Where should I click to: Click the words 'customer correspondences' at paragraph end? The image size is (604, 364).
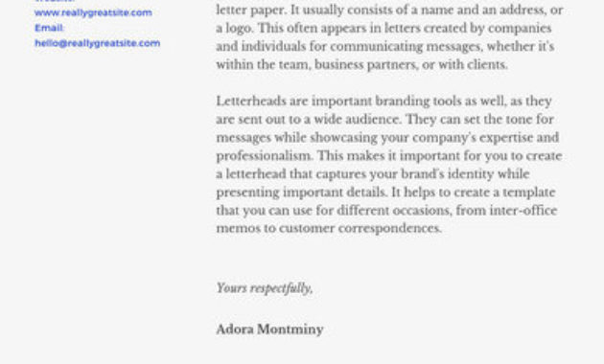[x=360, y=229]
